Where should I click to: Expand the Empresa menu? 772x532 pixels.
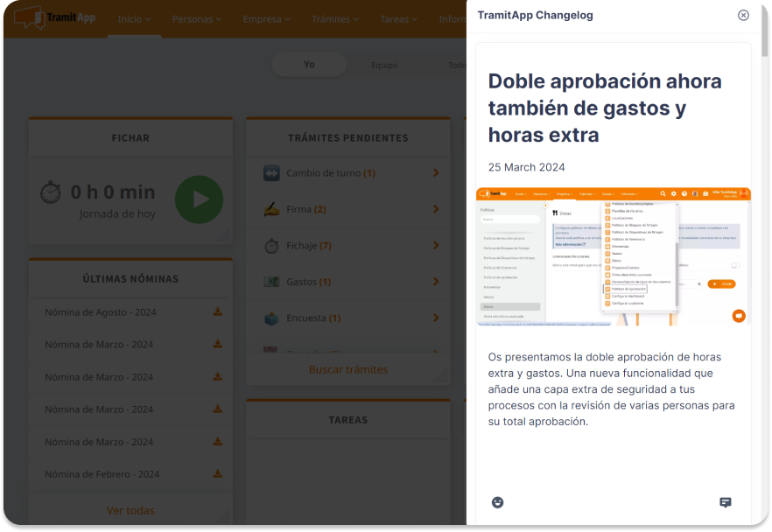coord(267,19)
